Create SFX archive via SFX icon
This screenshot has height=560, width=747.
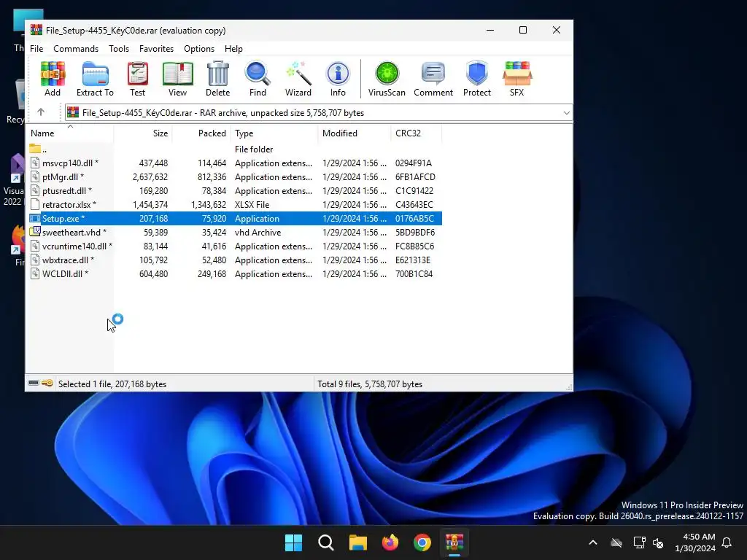click(517, 79)
